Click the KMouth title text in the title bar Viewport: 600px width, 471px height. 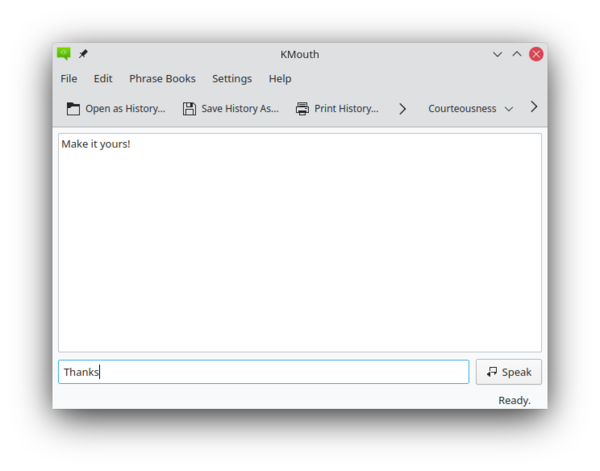point(300,54)
